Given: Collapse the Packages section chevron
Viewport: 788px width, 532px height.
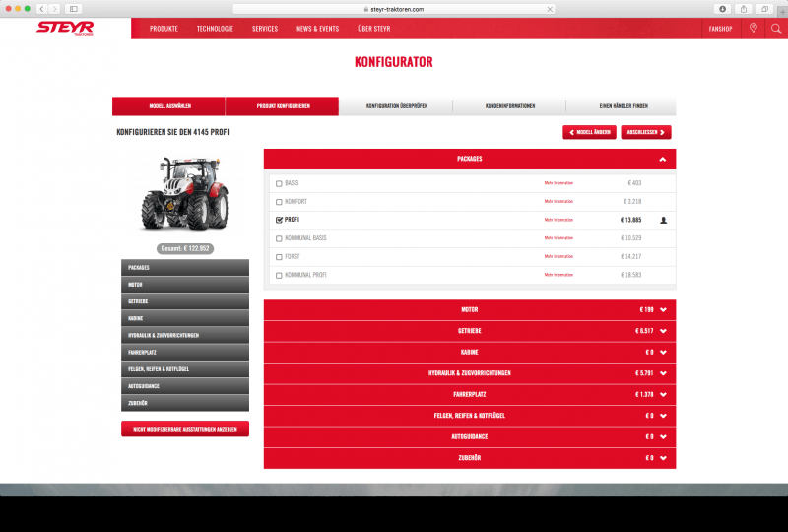Looking at the screenshot, I should click(662, 159).
